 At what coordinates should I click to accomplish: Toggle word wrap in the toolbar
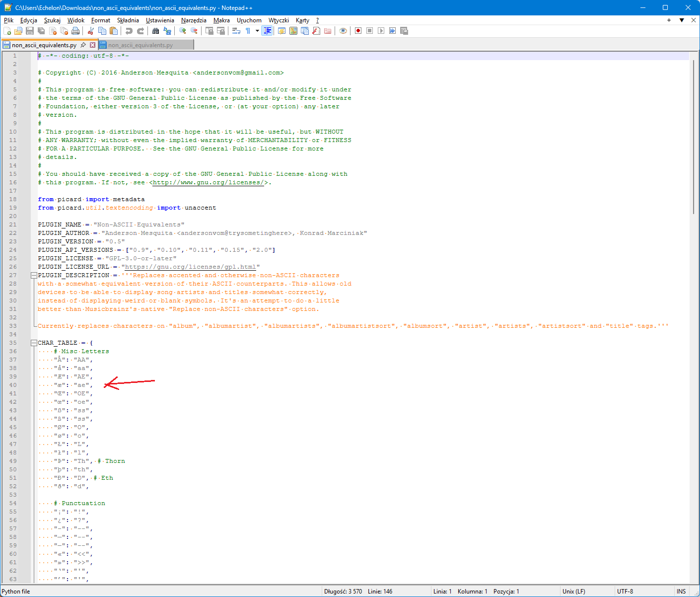(x=236, y=31)
